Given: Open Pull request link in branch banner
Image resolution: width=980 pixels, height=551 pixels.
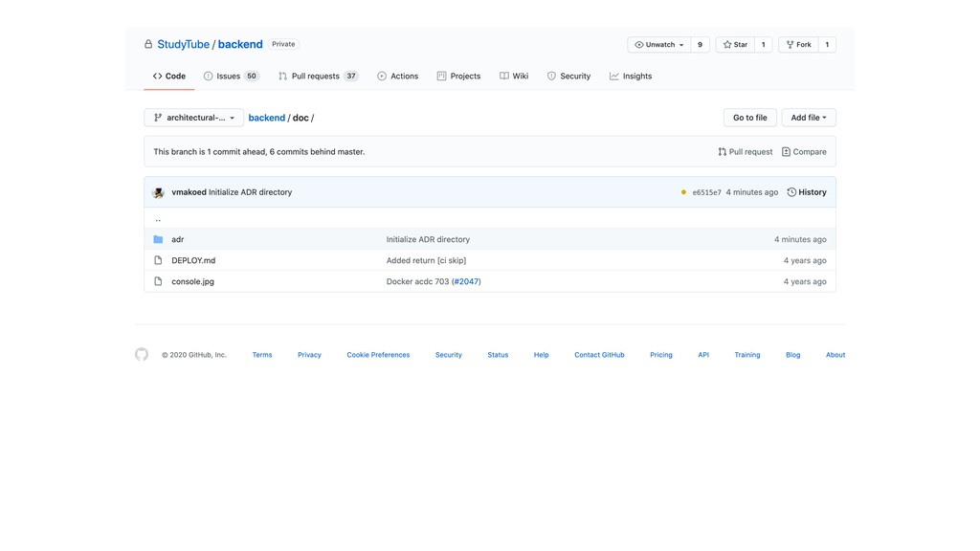Looking at the screenshot, I should (x=745, y=152).
